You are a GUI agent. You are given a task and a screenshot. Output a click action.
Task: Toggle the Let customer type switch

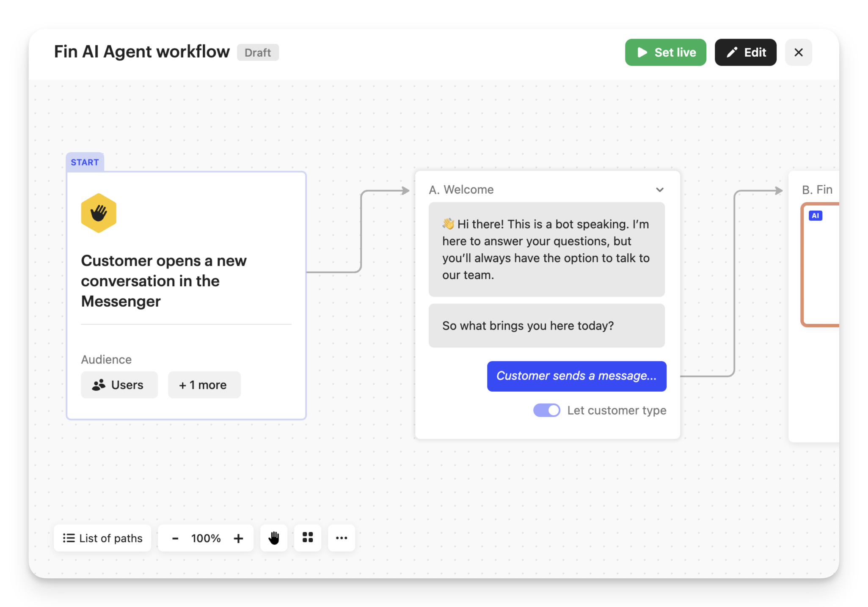pos(546,410)
